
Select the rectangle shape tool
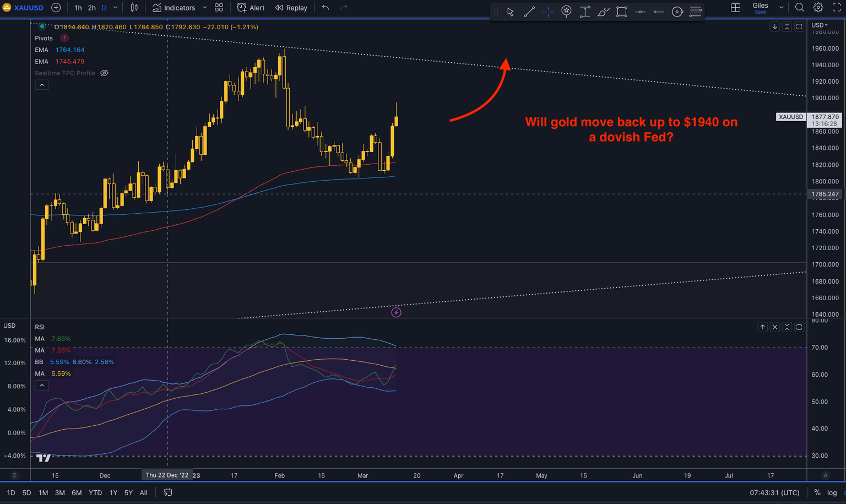622,12
